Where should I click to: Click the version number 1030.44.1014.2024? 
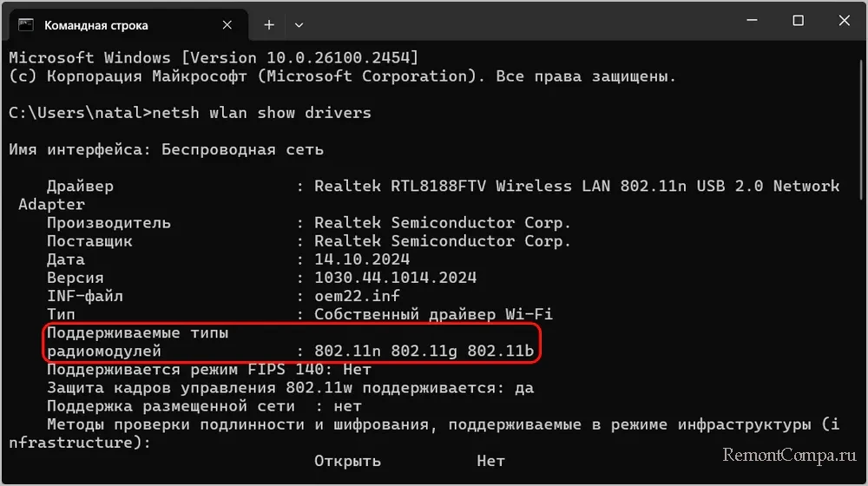pyautogui.click(x=395, y=278)
